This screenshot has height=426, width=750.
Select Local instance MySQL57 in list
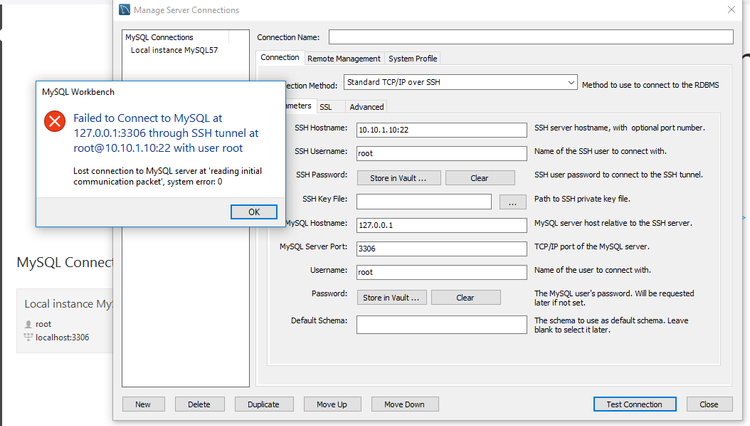tap(173, 50)
